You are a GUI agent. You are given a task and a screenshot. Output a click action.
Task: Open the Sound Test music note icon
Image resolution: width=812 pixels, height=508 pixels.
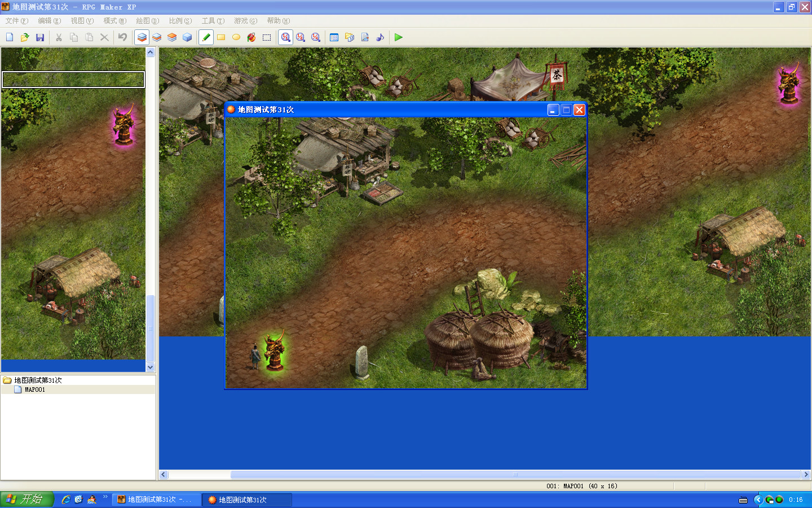pyautogui.click(x=380, y=37)
